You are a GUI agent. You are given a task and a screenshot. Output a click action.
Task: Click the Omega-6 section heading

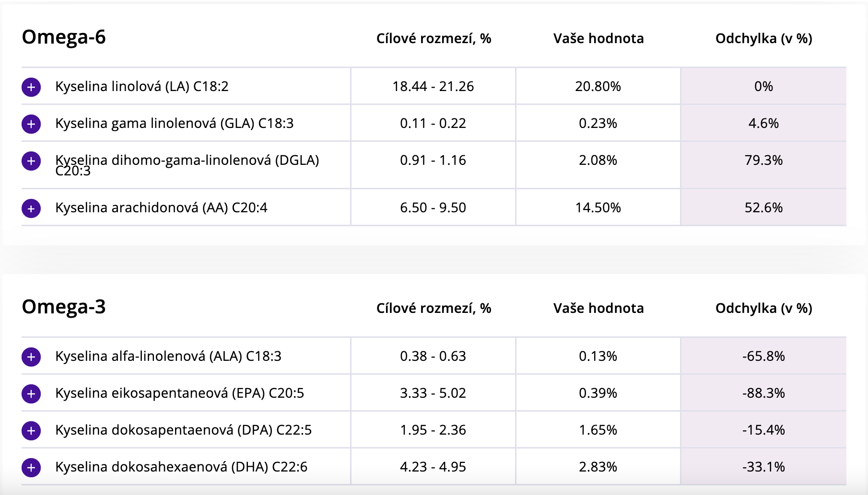tap(64, 37)
